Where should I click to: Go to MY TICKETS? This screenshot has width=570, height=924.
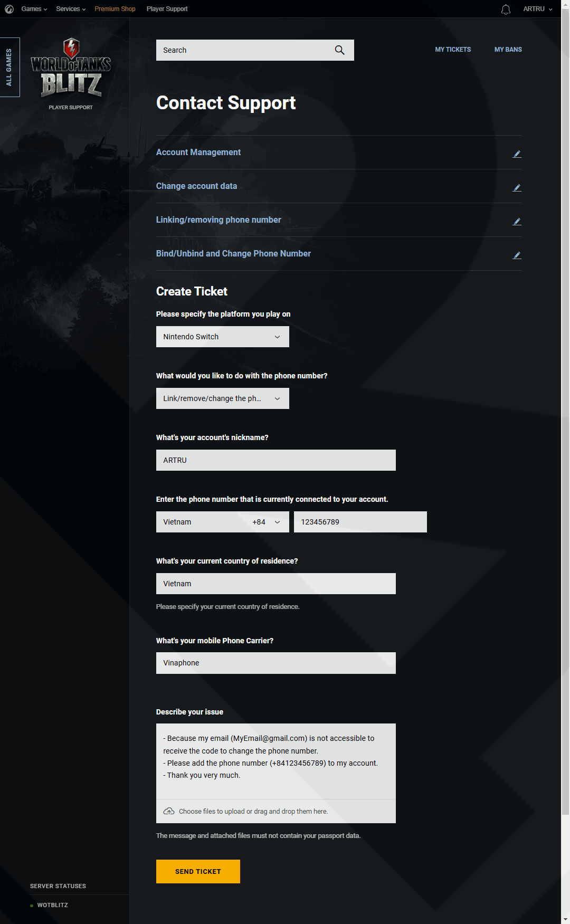click(453, 50)
